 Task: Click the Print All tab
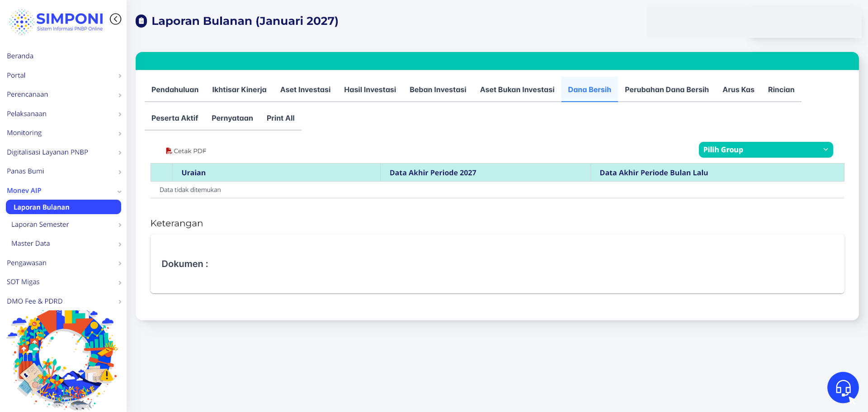tap(280, 118)
